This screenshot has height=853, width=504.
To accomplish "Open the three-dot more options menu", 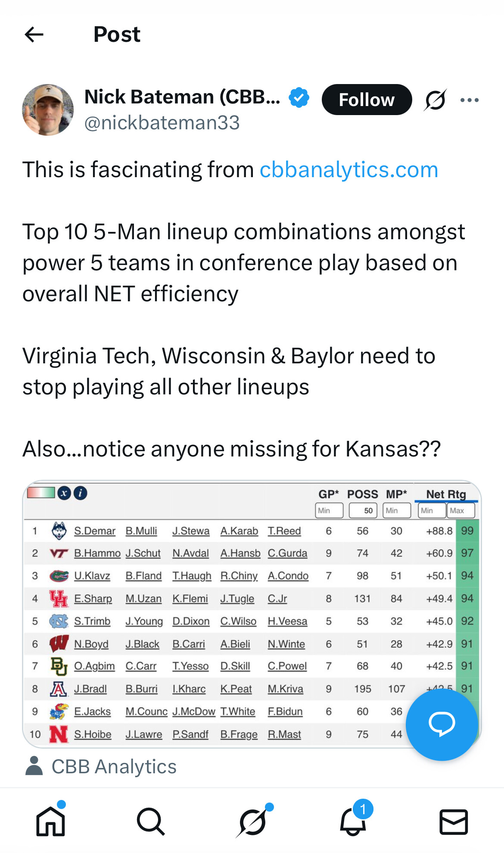I will (469, 100).
